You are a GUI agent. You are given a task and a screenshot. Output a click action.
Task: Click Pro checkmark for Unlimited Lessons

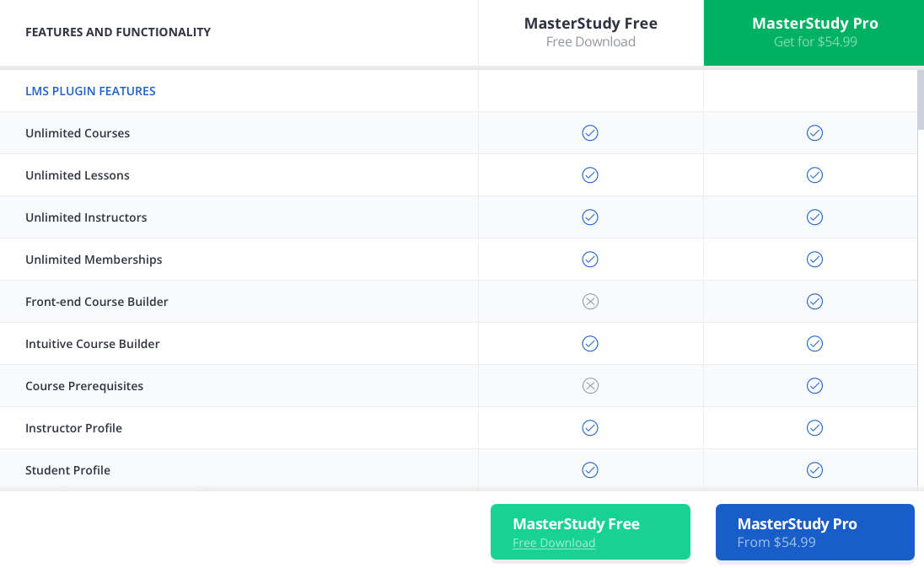click(814, 175)
